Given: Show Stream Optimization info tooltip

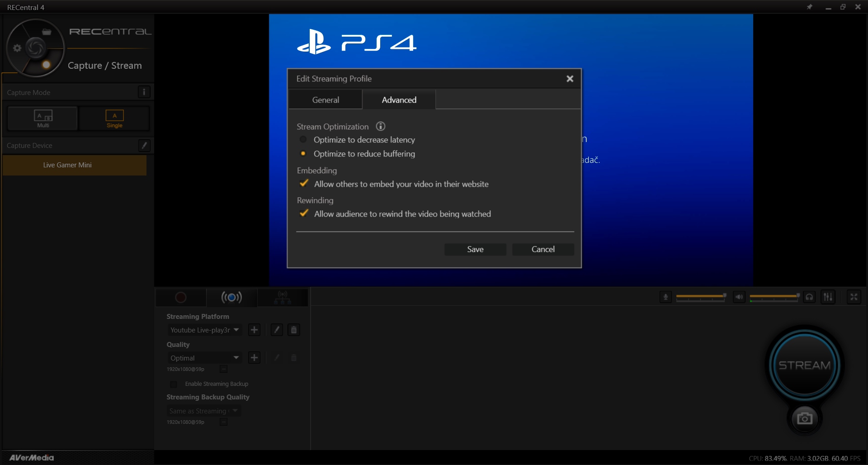Looking at the screenshot, I should click(x=381, y=126).
